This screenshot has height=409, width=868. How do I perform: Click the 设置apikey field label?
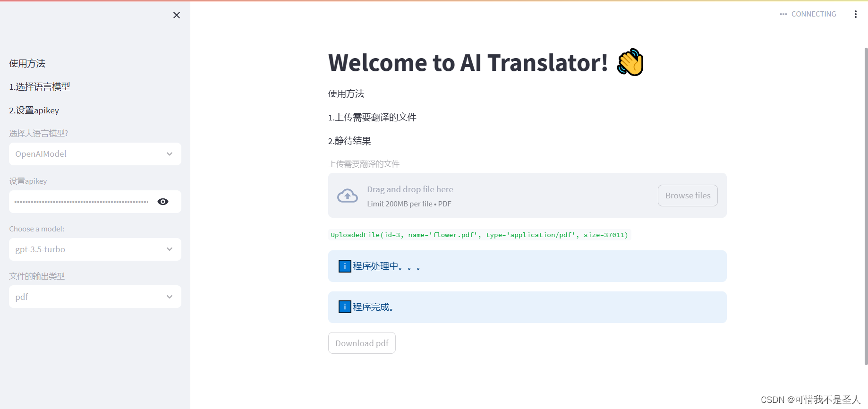coord(28,181)
